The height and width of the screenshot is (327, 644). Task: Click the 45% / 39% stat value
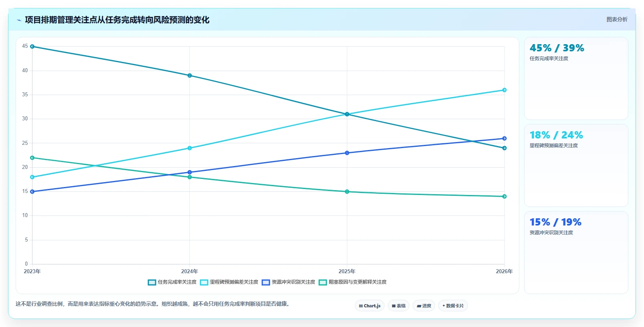(557, 48)
